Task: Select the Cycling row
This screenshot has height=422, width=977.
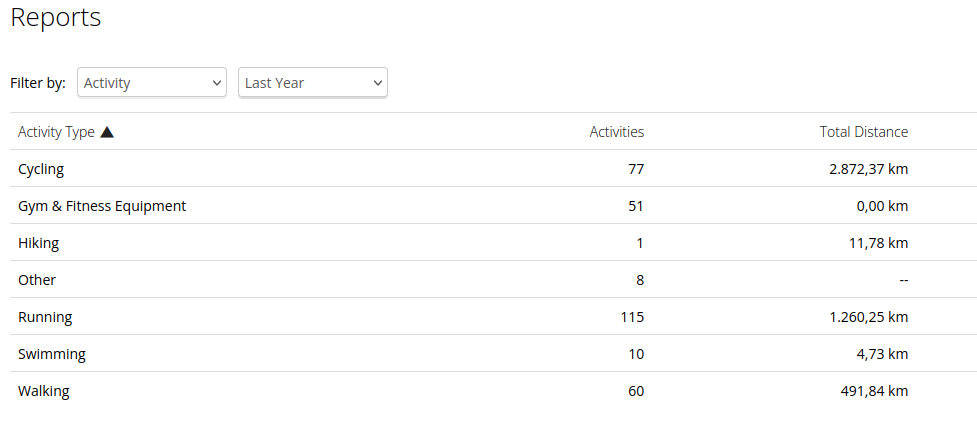Action: pos(41,169)
